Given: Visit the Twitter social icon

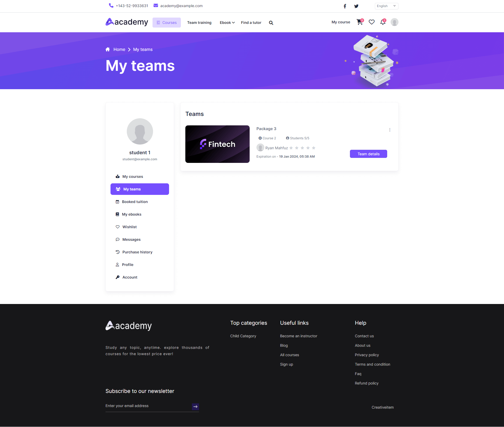Looking at the screenshot, I should pos(356,6).
